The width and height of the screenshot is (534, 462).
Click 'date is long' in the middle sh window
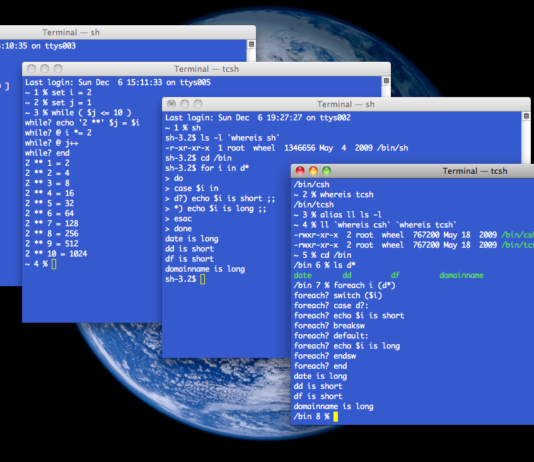pos(192,239)
